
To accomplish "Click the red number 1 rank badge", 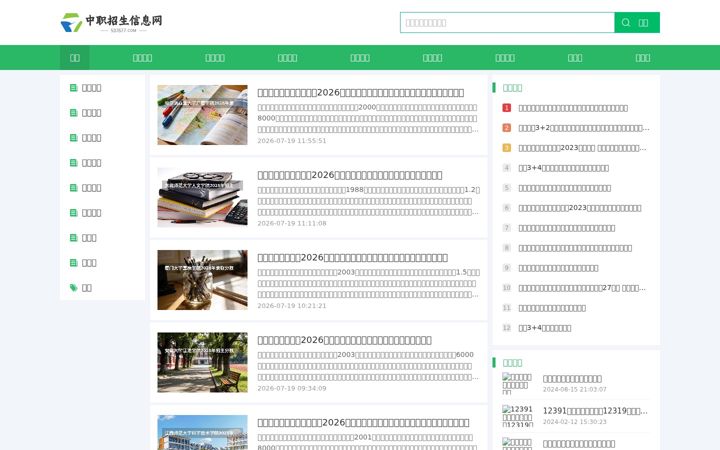I will (x=506, y=108).
